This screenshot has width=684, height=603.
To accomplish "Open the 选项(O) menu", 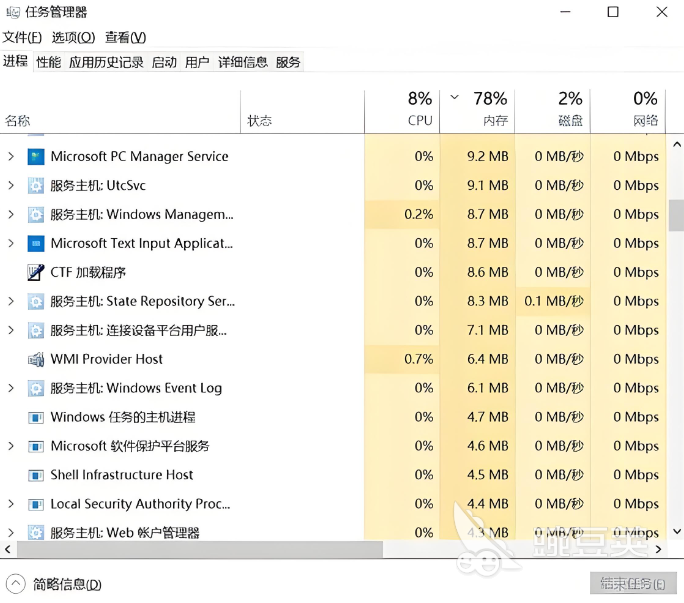I will point(73,38).
